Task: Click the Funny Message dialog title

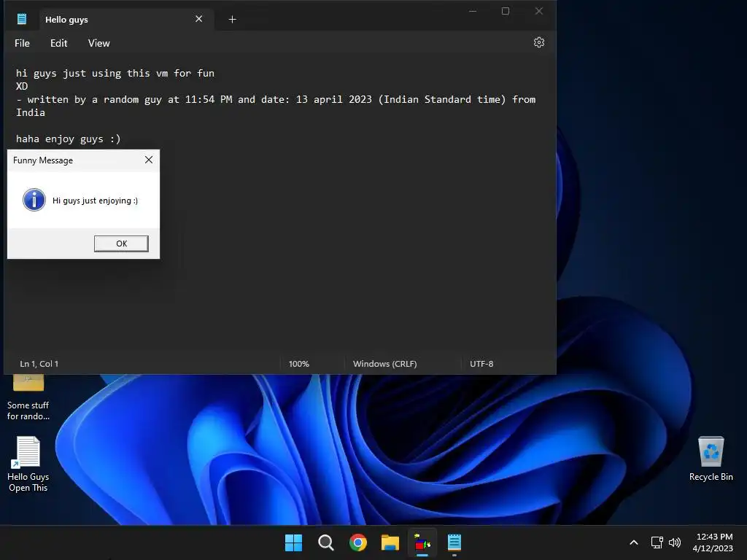Action: (43, 160)
